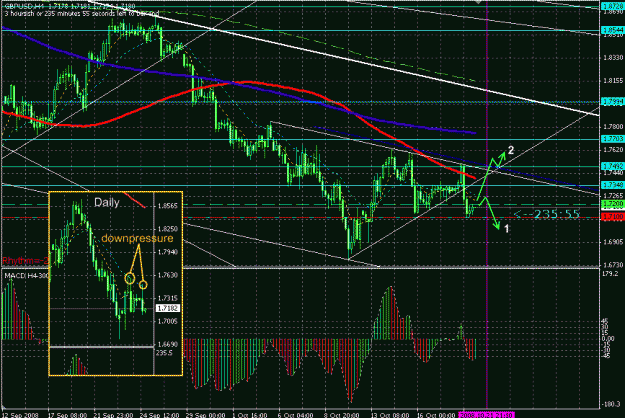Click the -180.3 MACD scale minimum
Viewport: 625px width, 418px height.
pos(612,404)
